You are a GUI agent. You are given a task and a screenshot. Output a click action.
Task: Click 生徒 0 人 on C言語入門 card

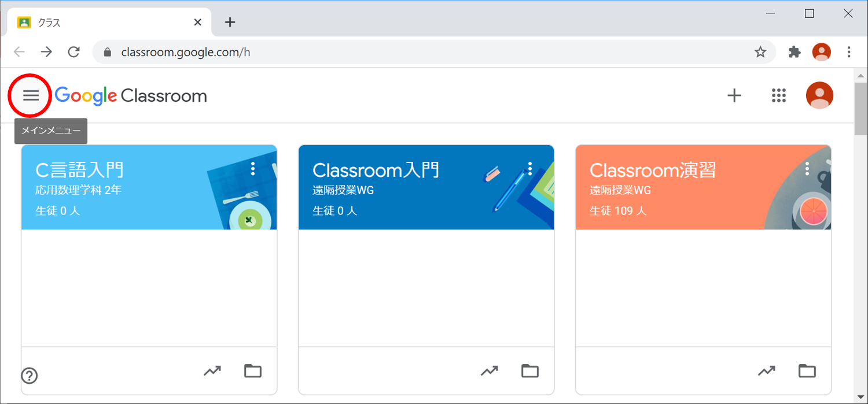[58, 210]
